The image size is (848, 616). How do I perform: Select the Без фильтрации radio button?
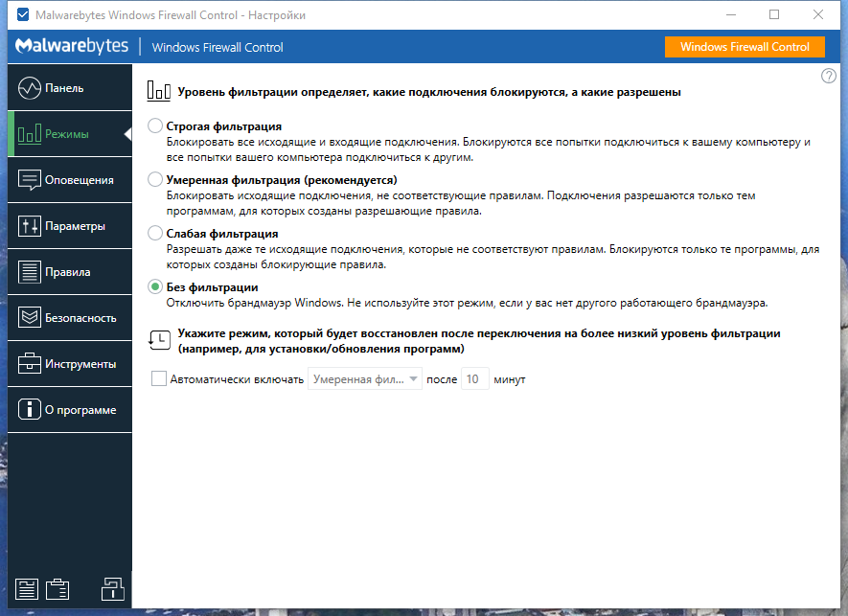(x=155, y=286)
